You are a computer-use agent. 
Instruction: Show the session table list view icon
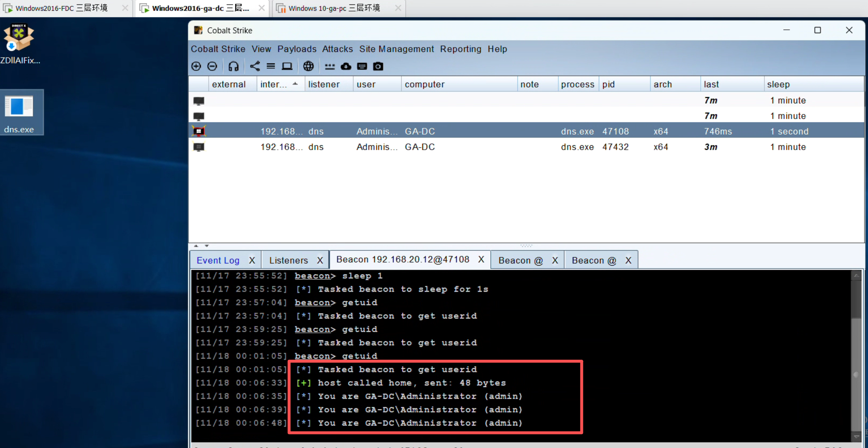[271, 66]
